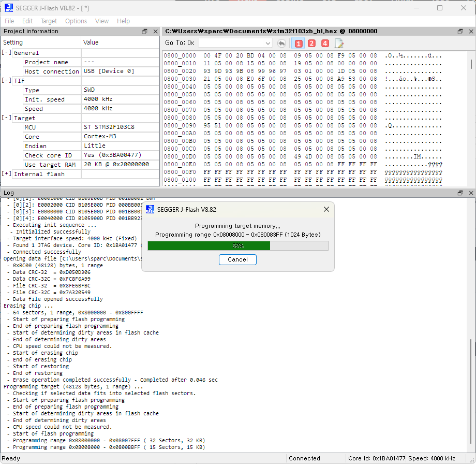Undock the hex data file panel

460,32
